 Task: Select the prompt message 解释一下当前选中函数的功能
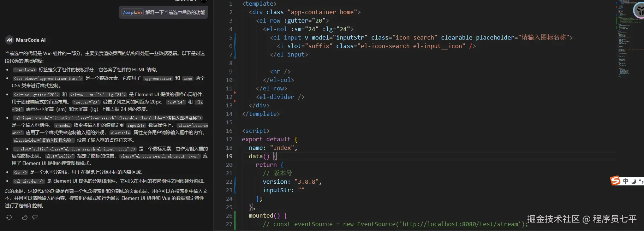175,12
